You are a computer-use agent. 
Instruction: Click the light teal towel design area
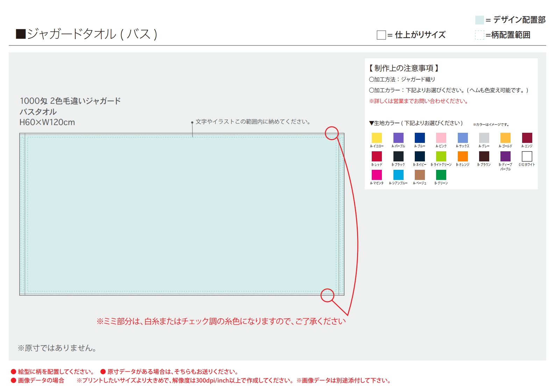(x=182, y=214)
